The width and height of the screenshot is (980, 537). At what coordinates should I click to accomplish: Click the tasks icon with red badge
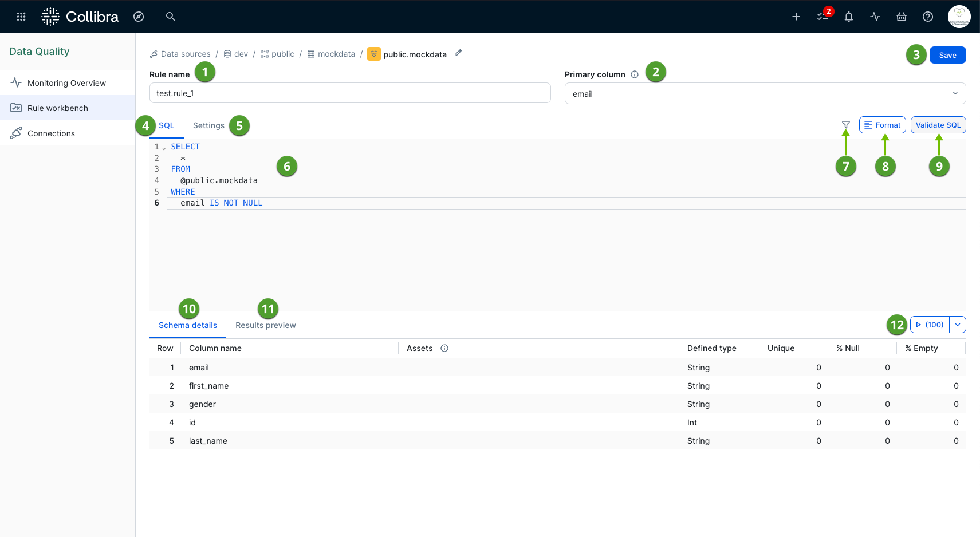click(x=821, y=17)
